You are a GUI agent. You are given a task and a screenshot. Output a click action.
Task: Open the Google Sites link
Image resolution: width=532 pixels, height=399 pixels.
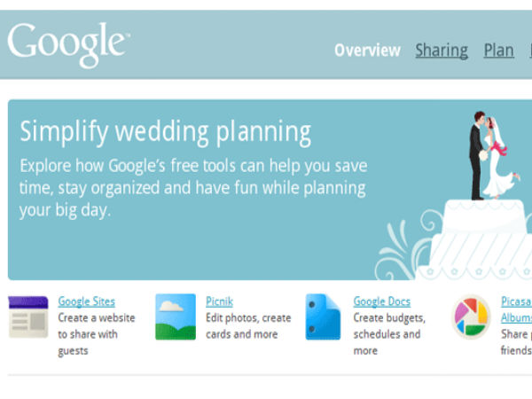tap(87, 301)
